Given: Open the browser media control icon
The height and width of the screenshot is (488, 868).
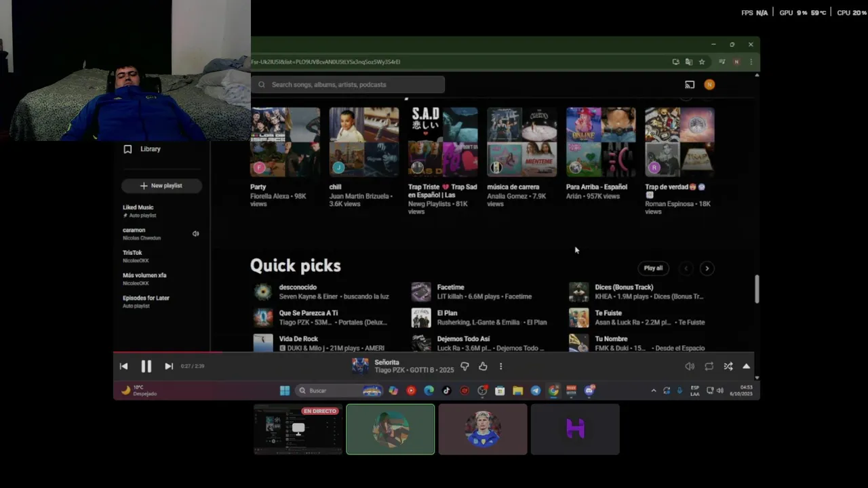Looking at the screenshot, I should point(722,62).
